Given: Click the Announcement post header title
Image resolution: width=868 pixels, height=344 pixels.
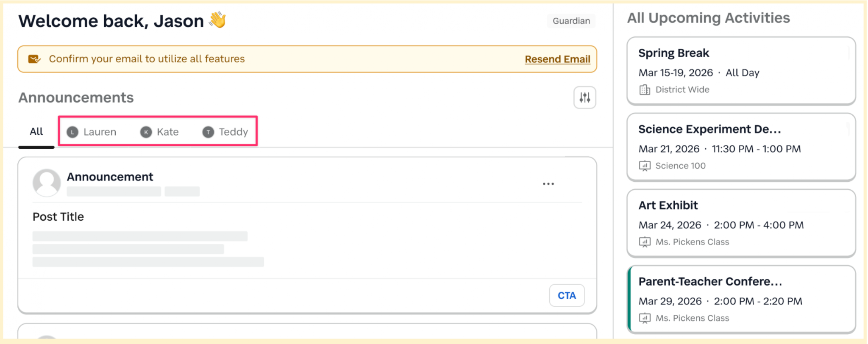Looking at the screenshot, I should tap(110, 177).
